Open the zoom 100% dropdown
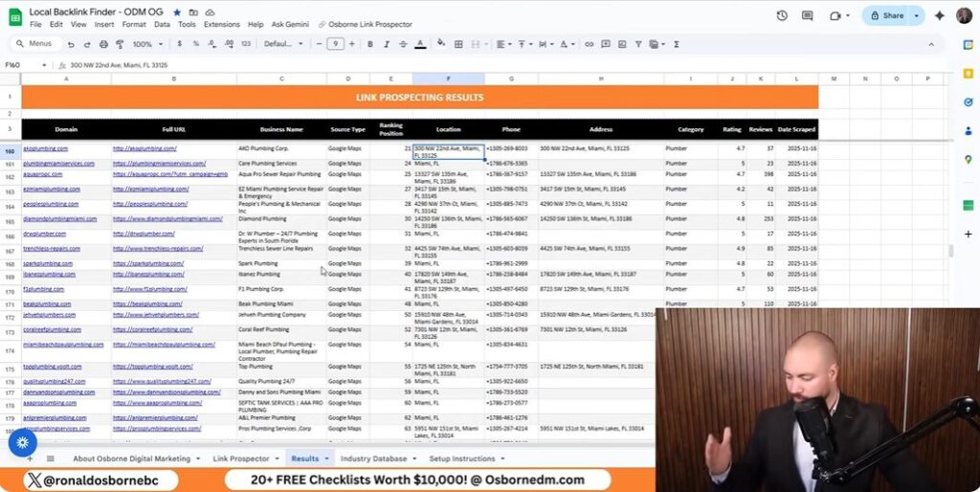Image resolution: width=980 pixels, height=492 pixels. click(x=147, y=44)
